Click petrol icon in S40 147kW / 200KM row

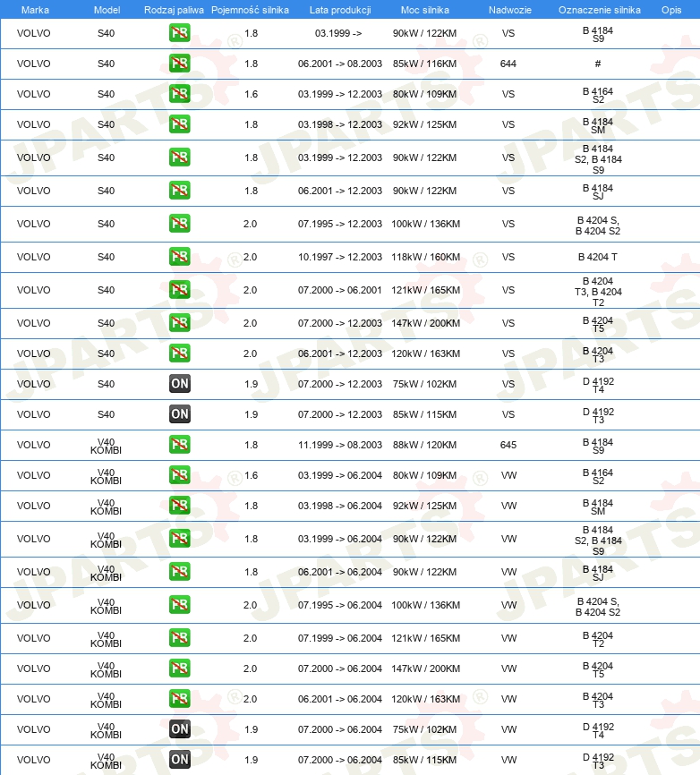point(179,323)
